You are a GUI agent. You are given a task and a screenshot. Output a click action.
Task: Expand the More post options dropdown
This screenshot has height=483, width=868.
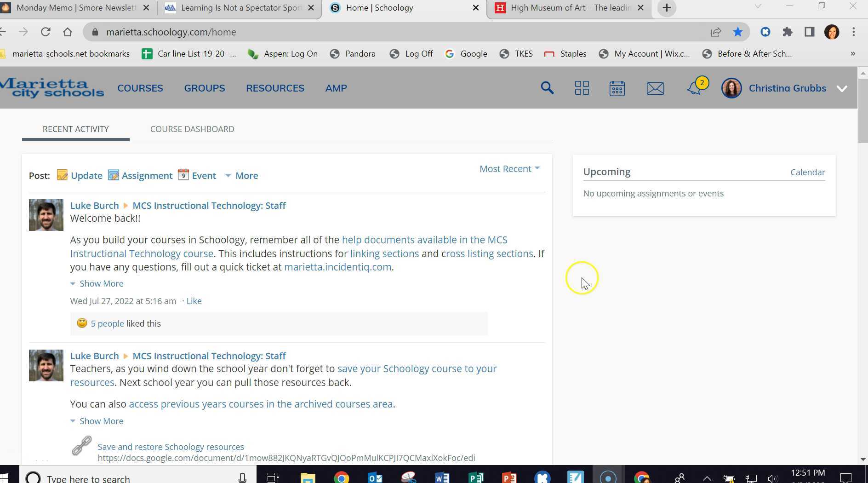tap(241, 176)
